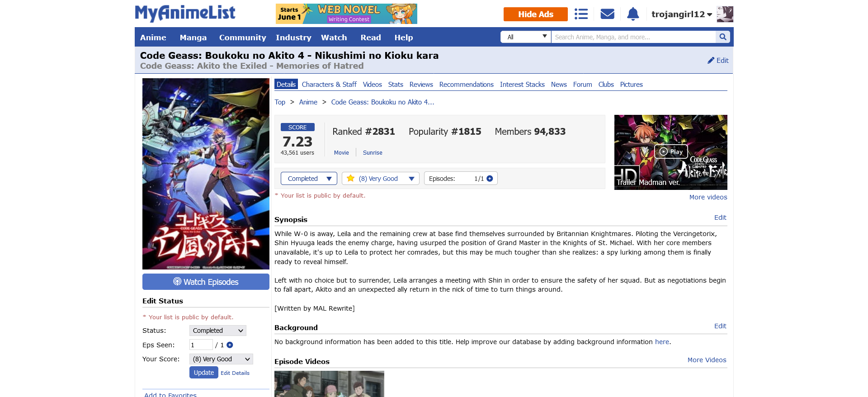Play the Madman trailer video

pyautogui.click(x=671, y=152)
